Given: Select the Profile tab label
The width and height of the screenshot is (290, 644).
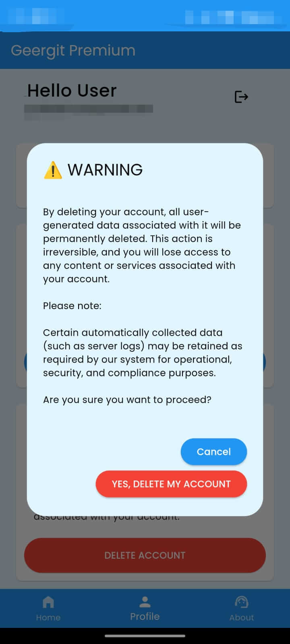Looking at the screenshot, I should (145, 617).
